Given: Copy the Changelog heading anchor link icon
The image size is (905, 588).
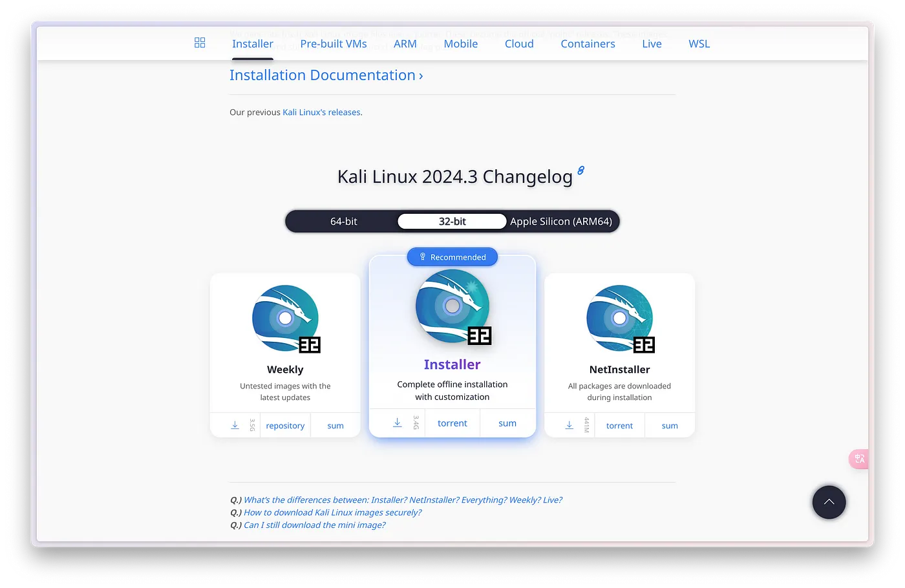Looking at the screenshot, I should pyautogui.click(x=580, y=171).
